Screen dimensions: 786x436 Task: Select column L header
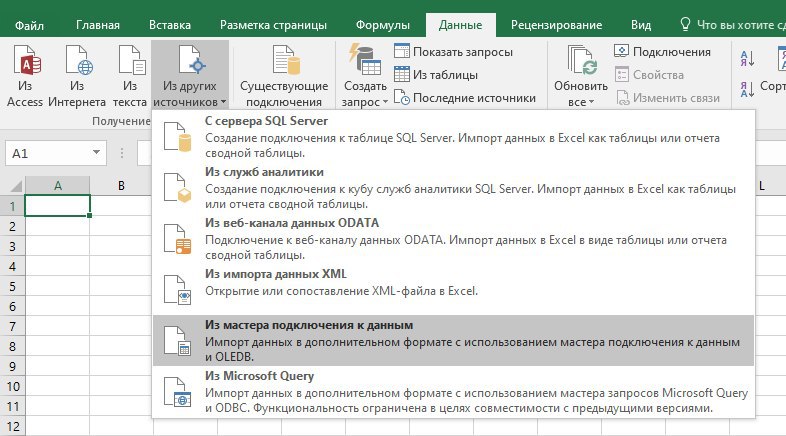[x=762, y=185]
